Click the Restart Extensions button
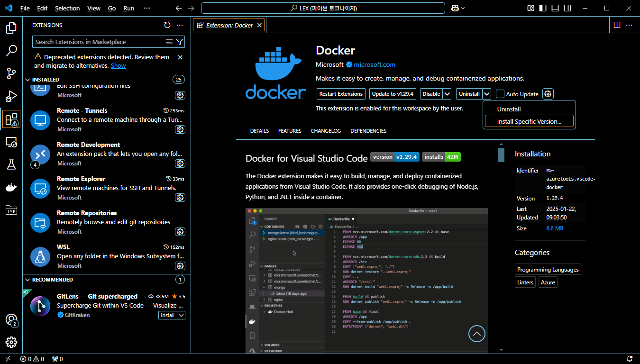 point(341,94)
